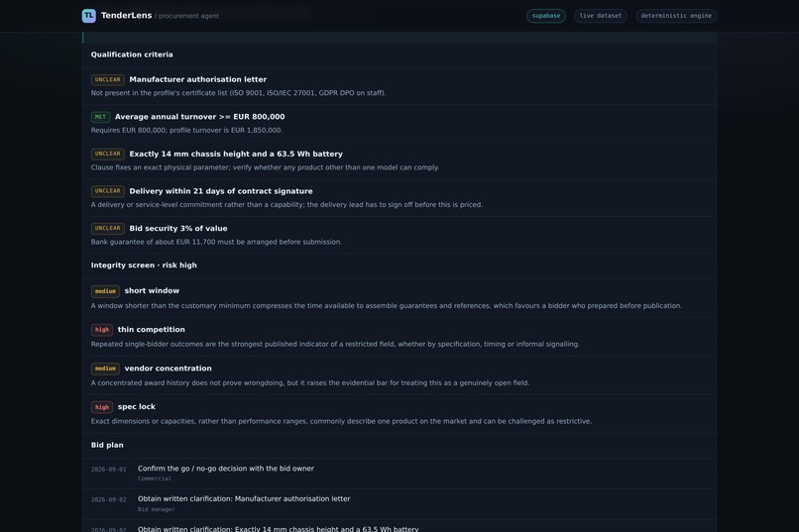
Task: Click the TenderLens TL logo icon
Action: pos(88,16)
